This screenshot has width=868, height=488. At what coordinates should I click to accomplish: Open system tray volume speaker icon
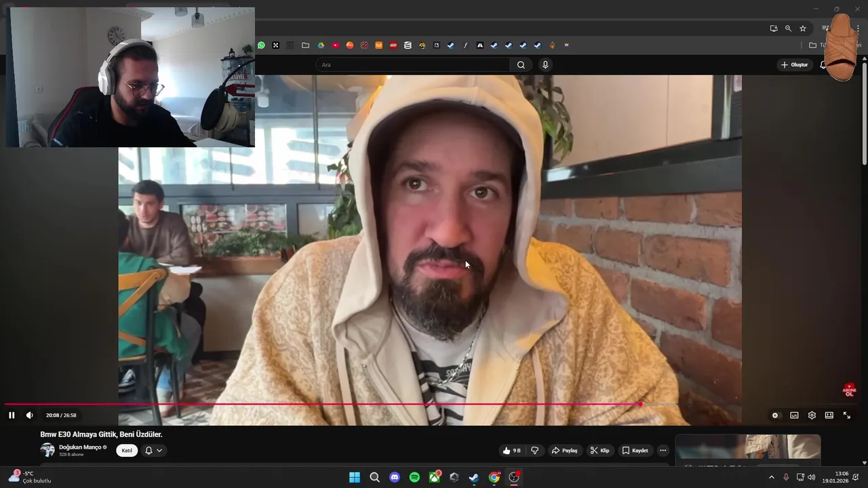(x=812, y=477)
